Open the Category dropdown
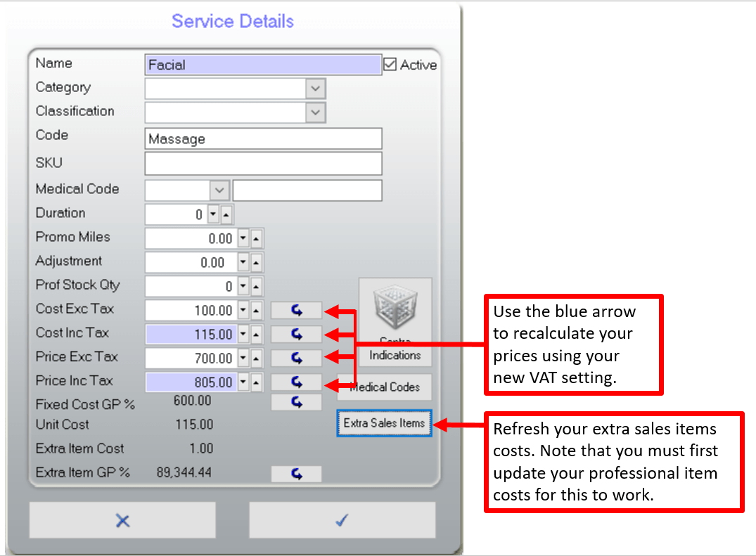This screenshot has height=556, width=756. click(x=316, y=89)
